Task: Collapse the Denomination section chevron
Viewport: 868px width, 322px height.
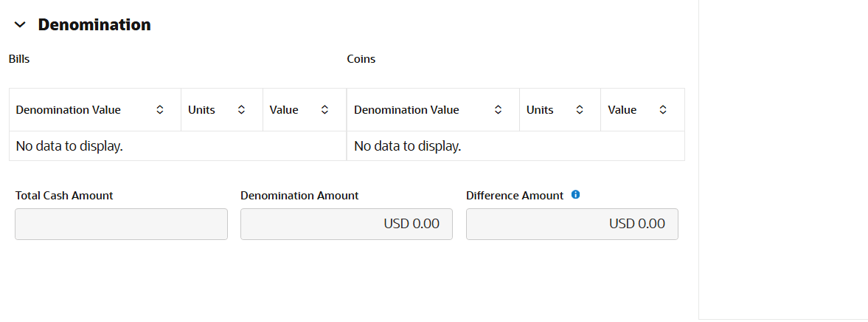Action: (20, 25)
